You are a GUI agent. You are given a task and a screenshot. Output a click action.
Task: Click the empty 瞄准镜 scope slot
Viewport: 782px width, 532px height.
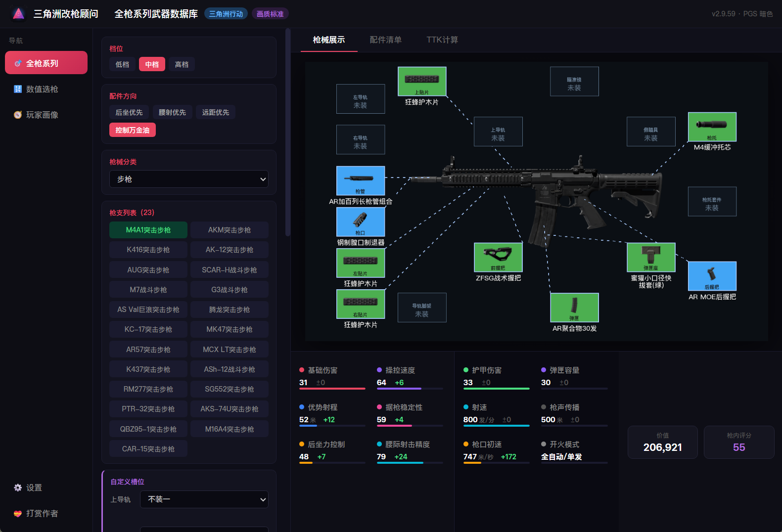(x=574, y=81)
